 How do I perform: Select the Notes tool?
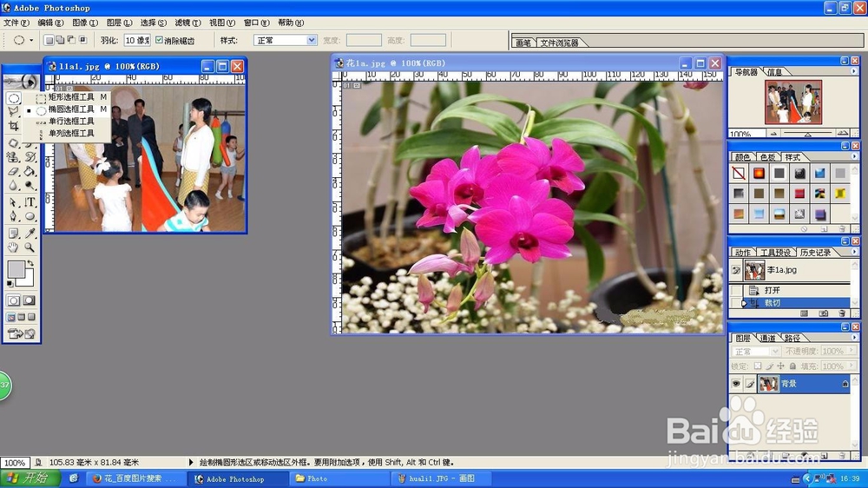pos(14,234)
